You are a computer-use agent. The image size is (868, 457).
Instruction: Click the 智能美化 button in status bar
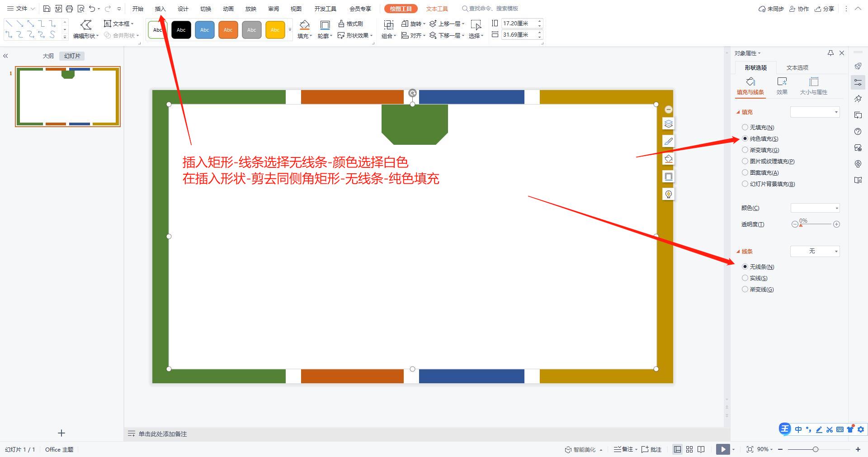(x=580, y=449)
